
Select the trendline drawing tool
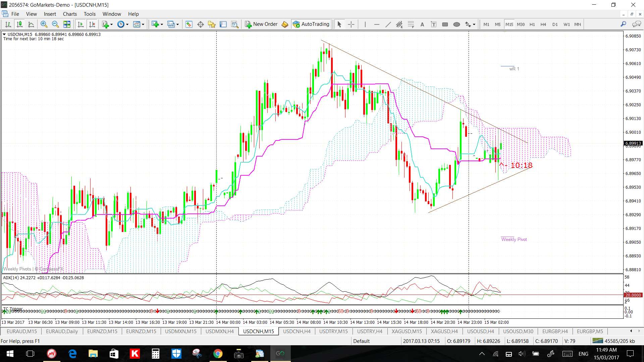coord(388,24)
